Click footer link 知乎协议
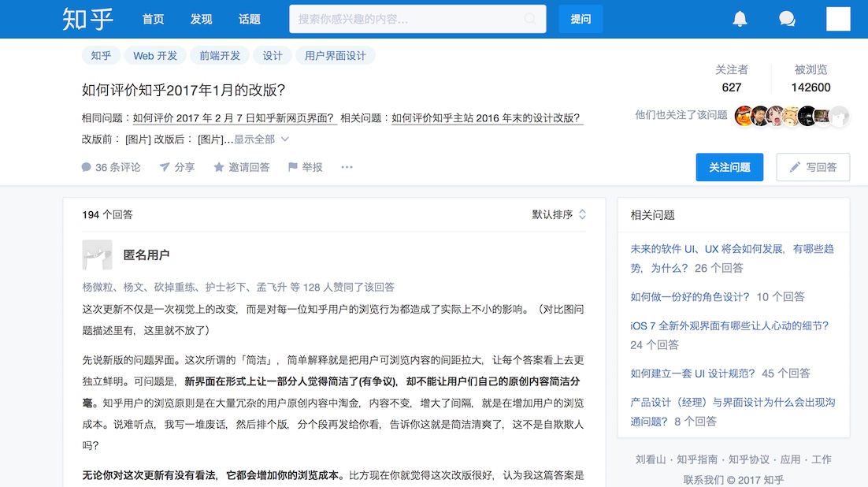Screen dimensions: 868x487 pos(749,459)
